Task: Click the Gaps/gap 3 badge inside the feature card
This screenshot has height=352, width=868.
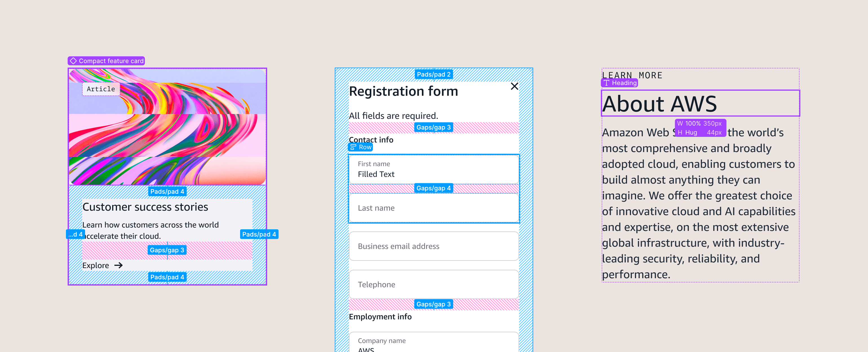Action: [167, 250]
